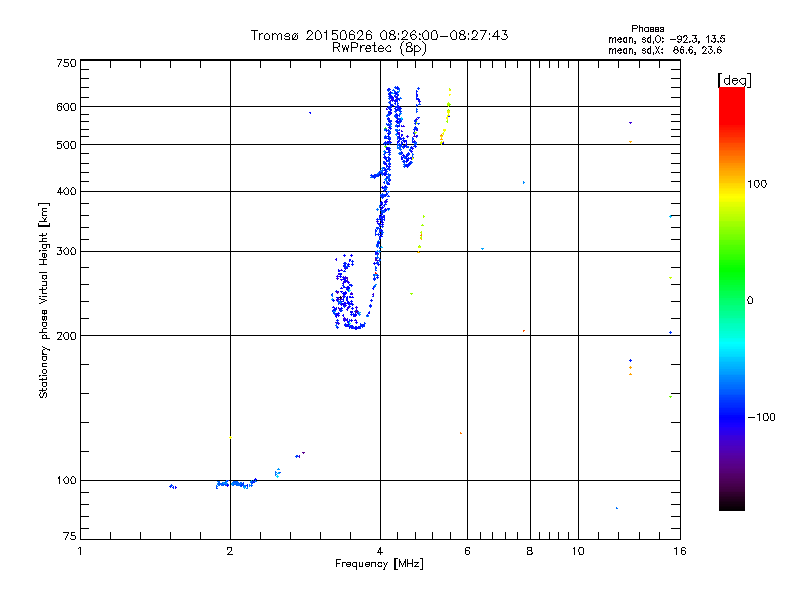Click the blue F-layer trace cusp near 200 km
Screen dimensions: 800x600
point(355,326)
